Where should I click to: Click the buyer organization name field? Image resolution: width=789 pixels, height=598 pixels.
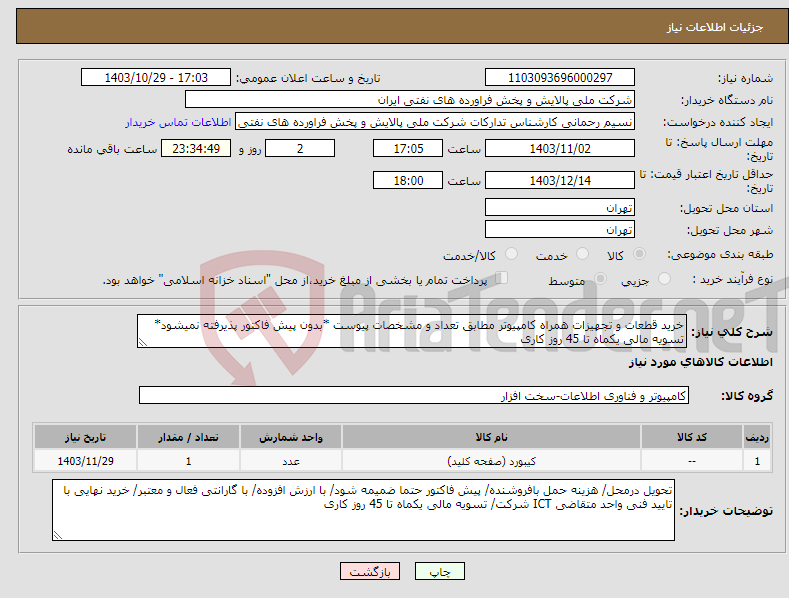point(410,100)
